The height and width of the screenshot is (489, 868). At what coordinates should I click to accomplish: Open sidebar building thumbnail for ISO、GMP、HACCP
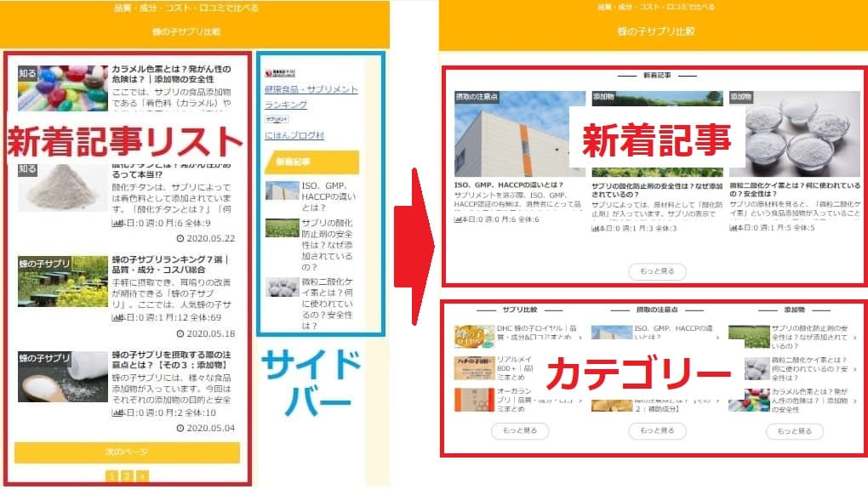[282, 190]
